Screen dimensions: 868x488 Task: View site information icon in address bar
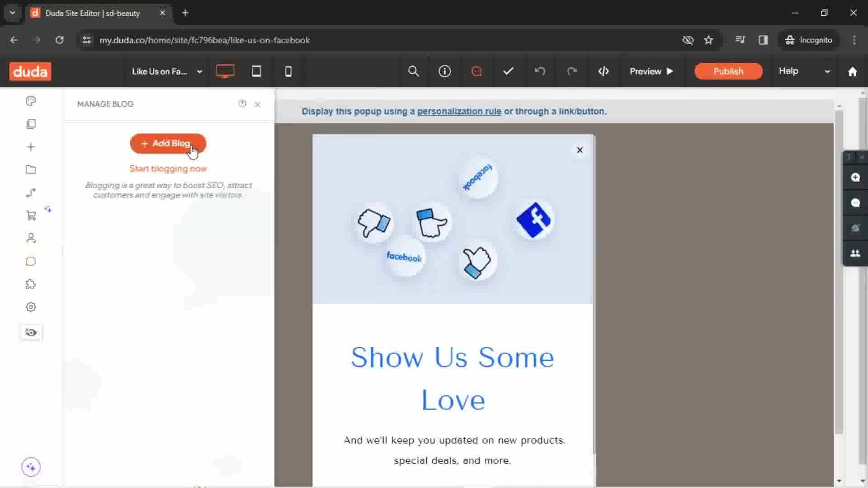point(87,40)
